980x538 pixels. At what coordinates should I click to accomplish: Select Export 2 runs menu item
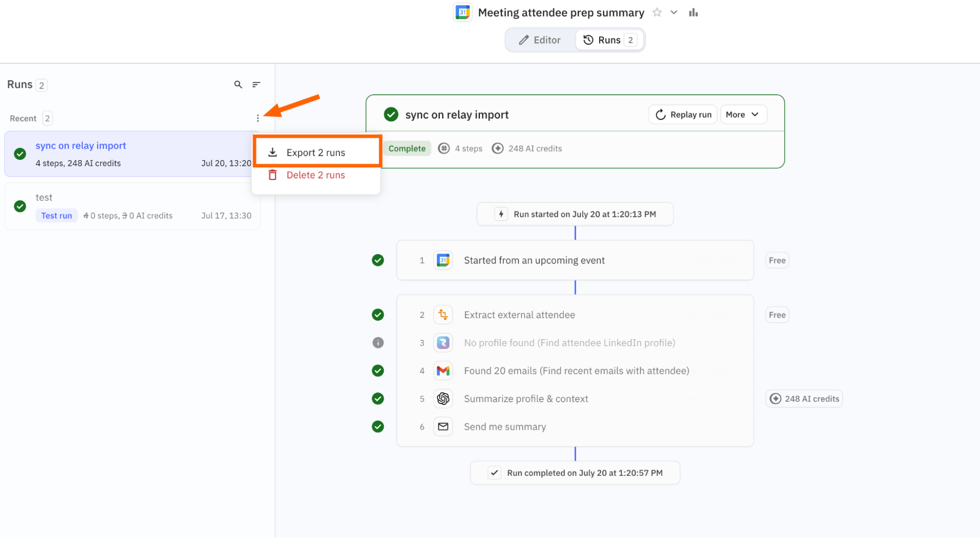coord(317,152)
